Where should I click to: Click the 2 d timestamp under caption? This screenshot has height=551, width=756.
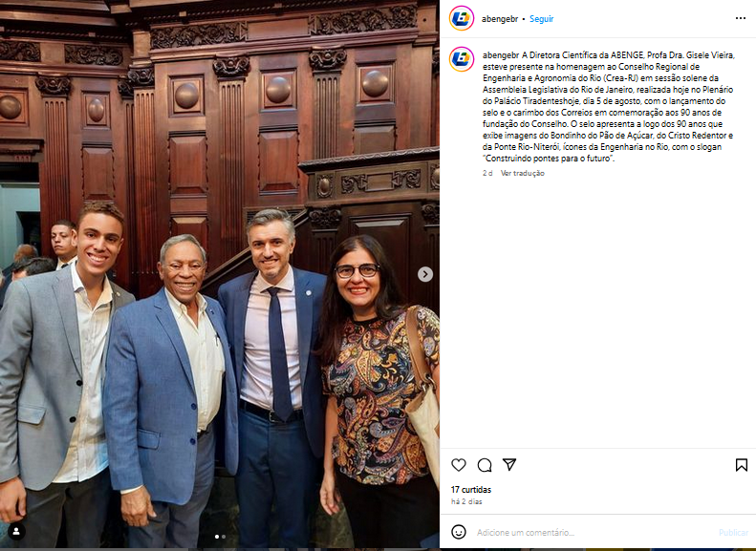(x=487, y=173)
